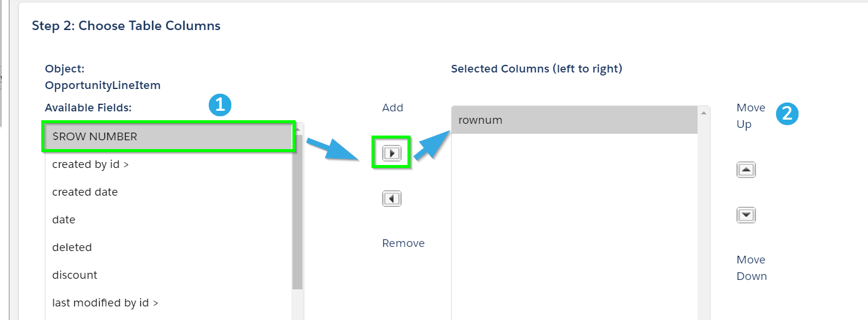Image resolution: width=868 pixels, height=320 pixels.
Task: Click the Available Fields scroll-up arrow
Action: coord(298,127)
